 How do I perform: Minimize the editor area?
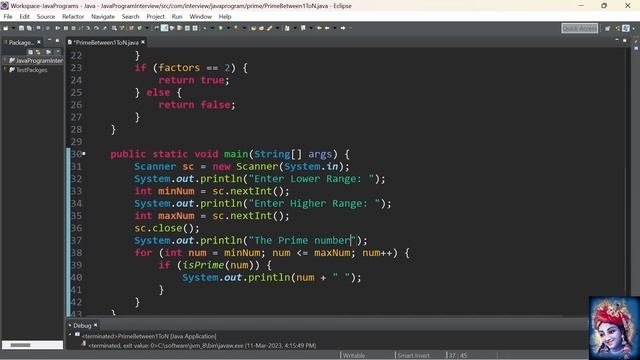pos(617,40)
